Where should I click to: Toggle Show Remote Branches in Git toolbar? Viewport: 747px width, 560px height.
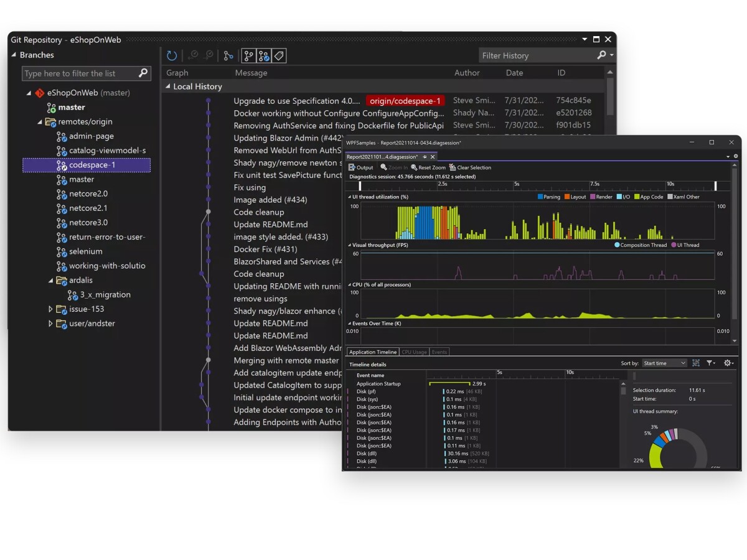(x=264, y=55)
